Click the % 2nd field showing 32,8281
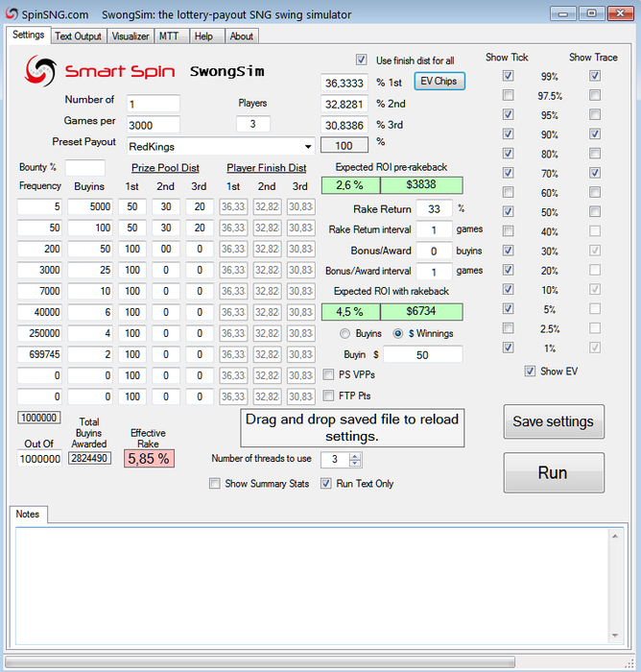 tap(344, 104)
